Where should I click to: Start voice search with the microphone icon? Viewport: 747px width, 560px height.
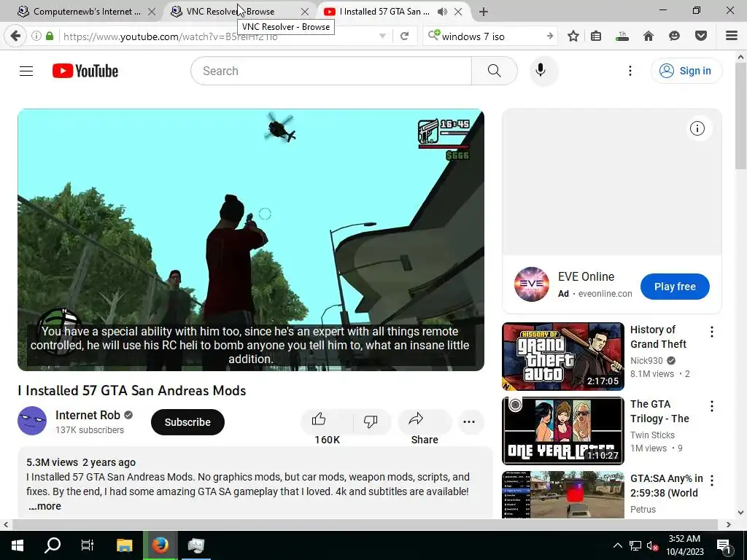click(541, 71)
